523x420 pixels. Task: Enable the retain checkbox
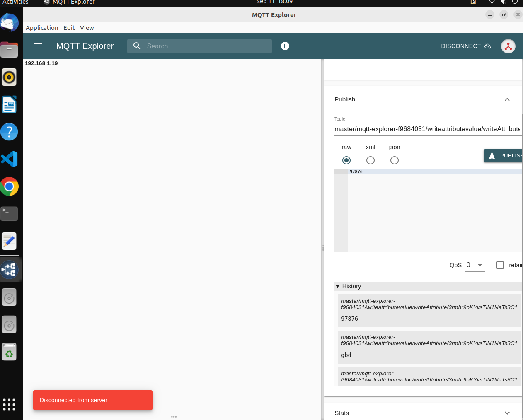500,265
